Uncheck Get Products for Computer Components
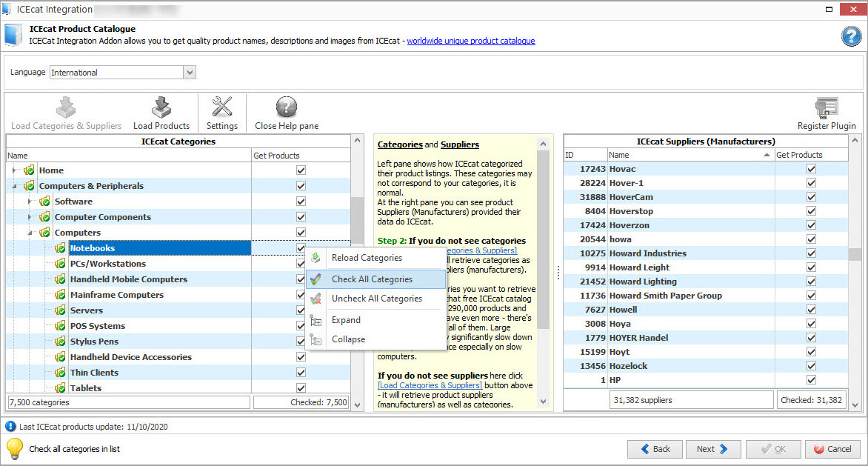This screenshot has height=466, width=868. (301, 216)
